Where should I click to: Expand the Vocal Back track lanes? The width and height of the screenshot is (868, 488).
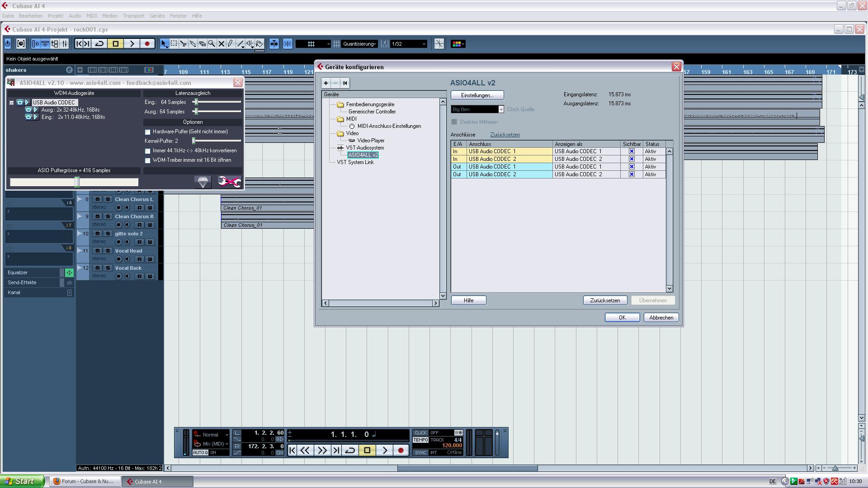80,268
